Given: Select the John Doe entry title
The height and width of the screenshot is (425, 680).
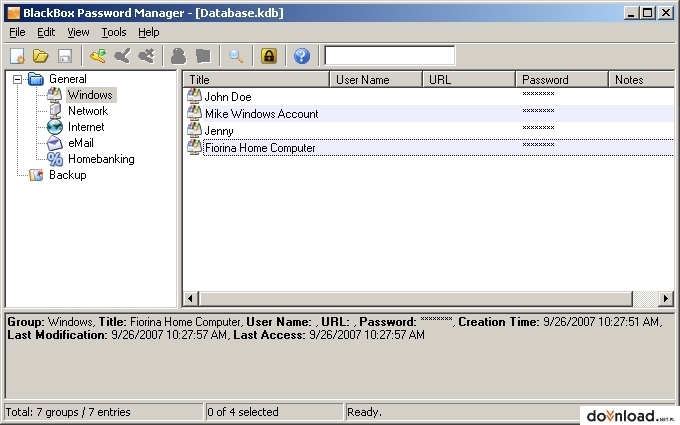Looking at the screenshot, I should coord(228,97).
